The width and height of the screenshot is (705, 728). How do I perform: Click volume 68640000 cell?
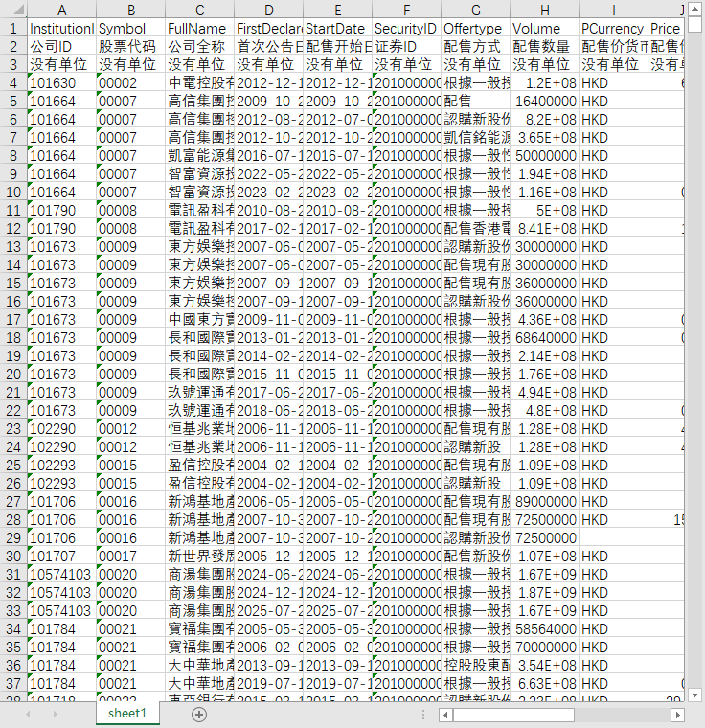[x=544, y=337]
